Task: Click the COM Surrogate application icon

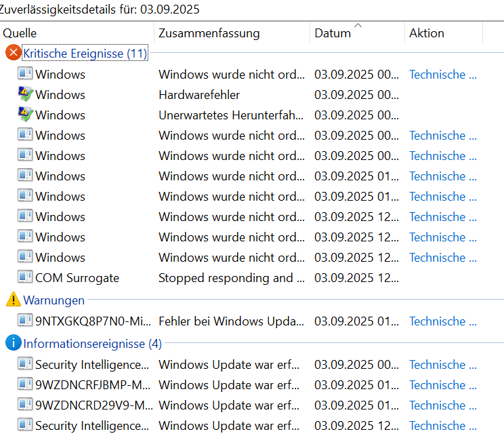Action: (25, 277)
